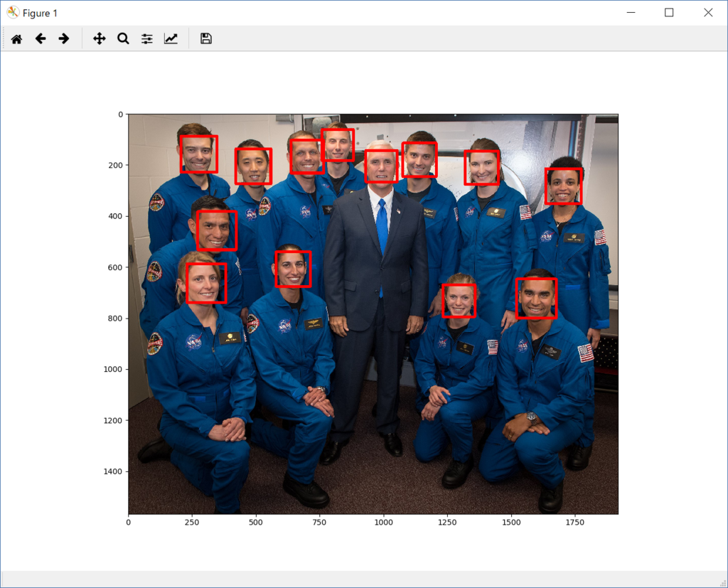Click the x-axis tick label 1750
The height and width of the screenshot is (588, 728).
574,523
